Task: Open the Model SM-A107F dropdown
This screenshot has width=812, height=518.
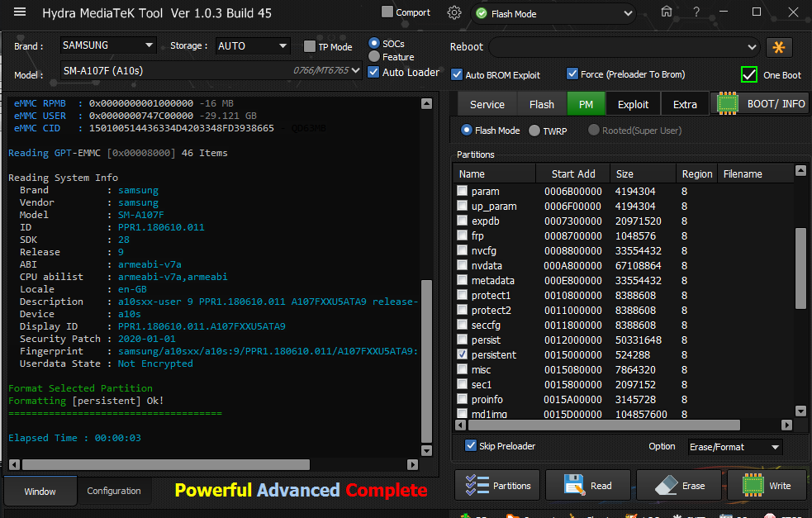Action: (x=211, y=70)
